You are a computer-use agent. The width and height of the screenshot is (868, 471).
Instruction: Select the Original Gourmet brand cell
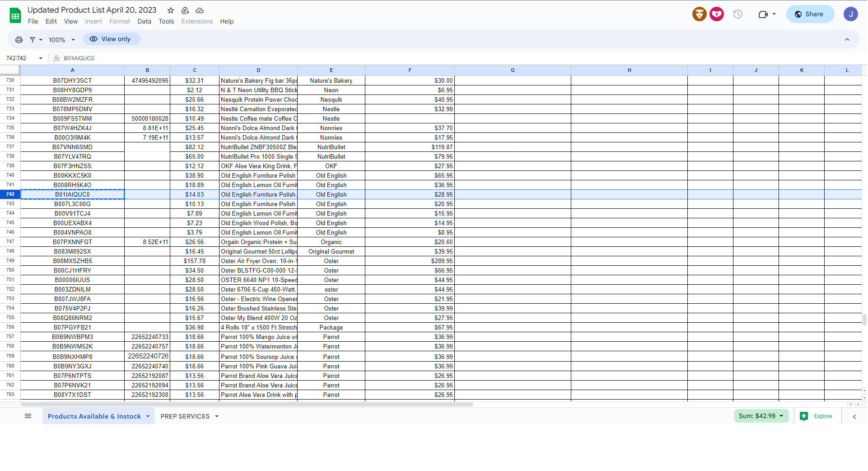[331, 251]
